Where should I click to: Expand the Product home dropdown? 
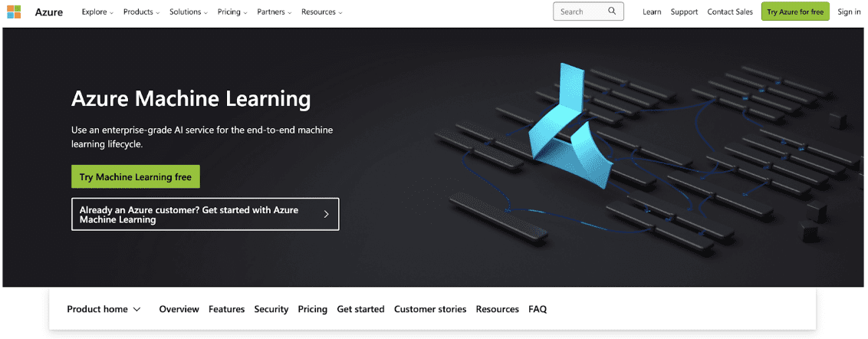click(104, 309)
